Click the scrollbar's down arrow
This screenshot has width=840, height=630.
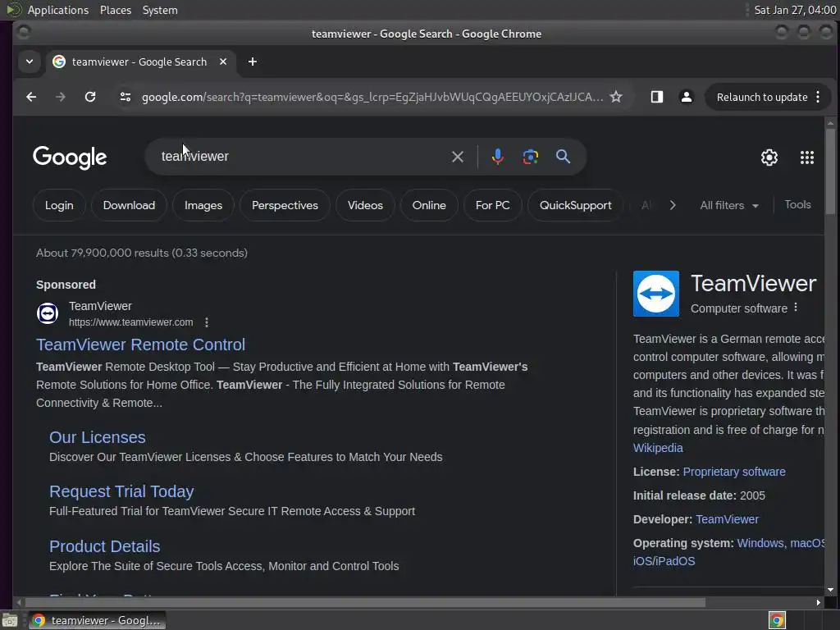coord(830,590)
